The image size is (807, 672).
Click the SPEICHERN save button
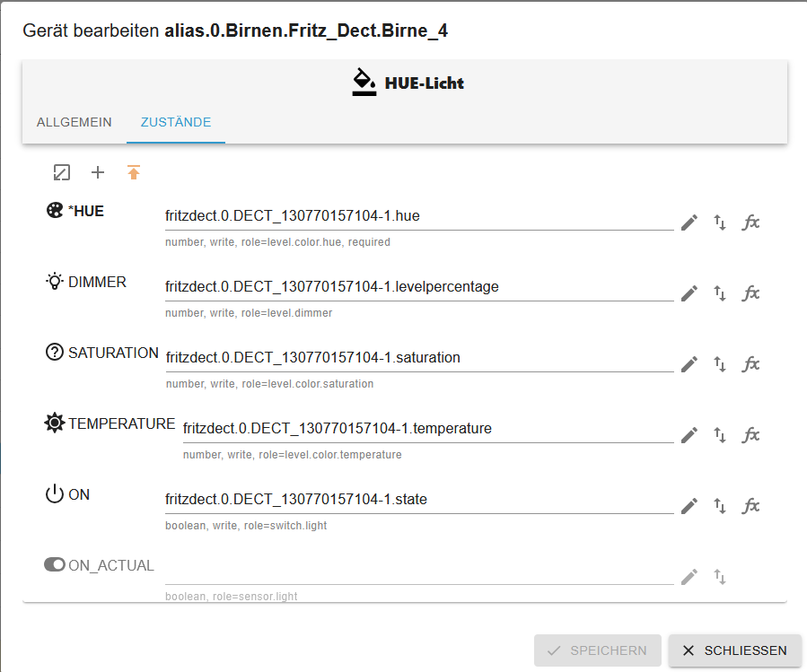click(597, 650)
